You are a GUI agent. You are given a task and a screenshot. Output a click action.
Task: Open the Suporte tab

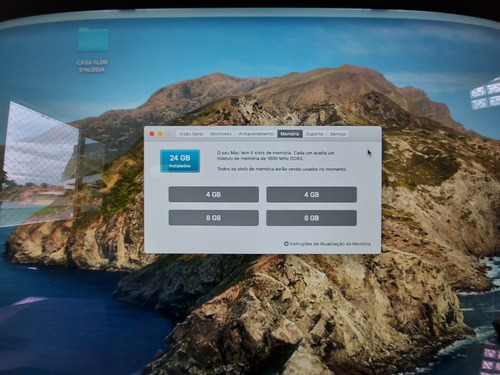(x=314, y=134)
